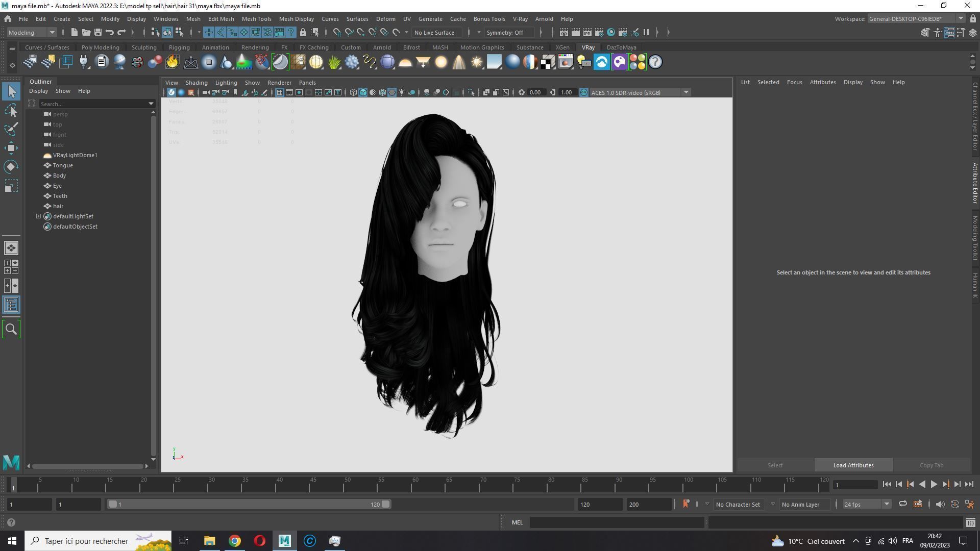Open the Outliner Display menu

pyautogui.click(x=38, y=91)
